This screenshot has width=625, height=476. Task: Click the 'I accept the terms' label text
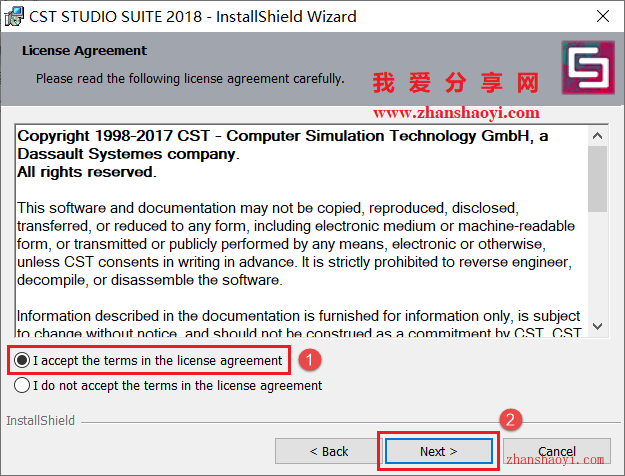[x=157, y=360]
